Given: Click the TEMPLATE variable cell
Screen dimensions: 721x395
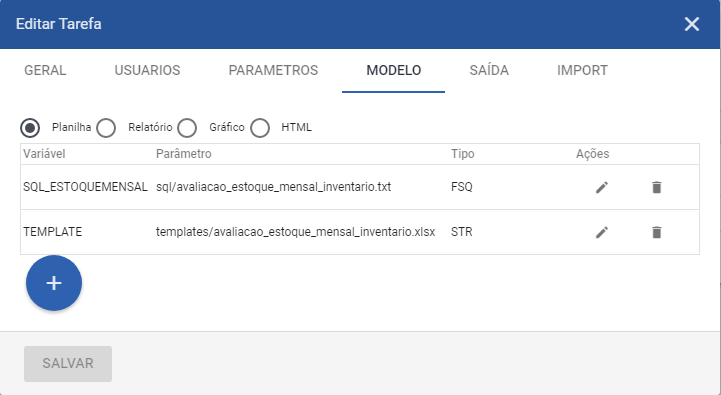Looking at the screenshot, I should click(x=52, y=232).
